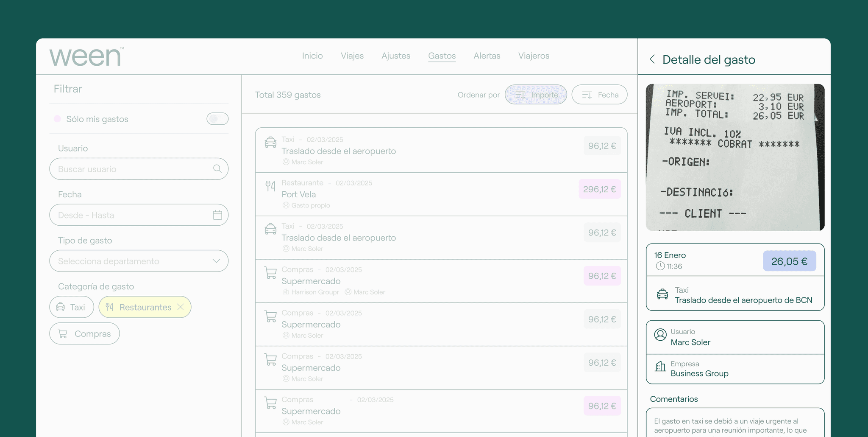Click the 296,12 € amount badge
Screen dimensions: 868x437
[600, 189]
